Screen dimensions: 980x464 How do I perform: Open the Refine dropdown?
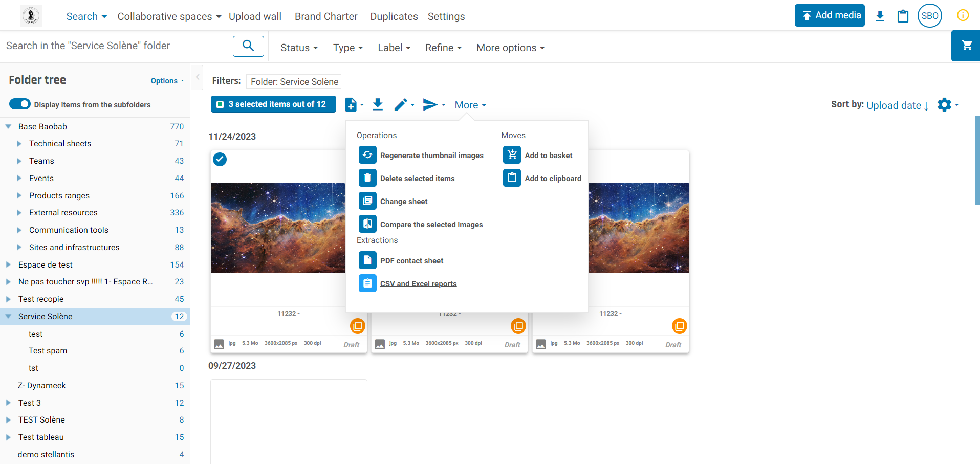(443, 48)
